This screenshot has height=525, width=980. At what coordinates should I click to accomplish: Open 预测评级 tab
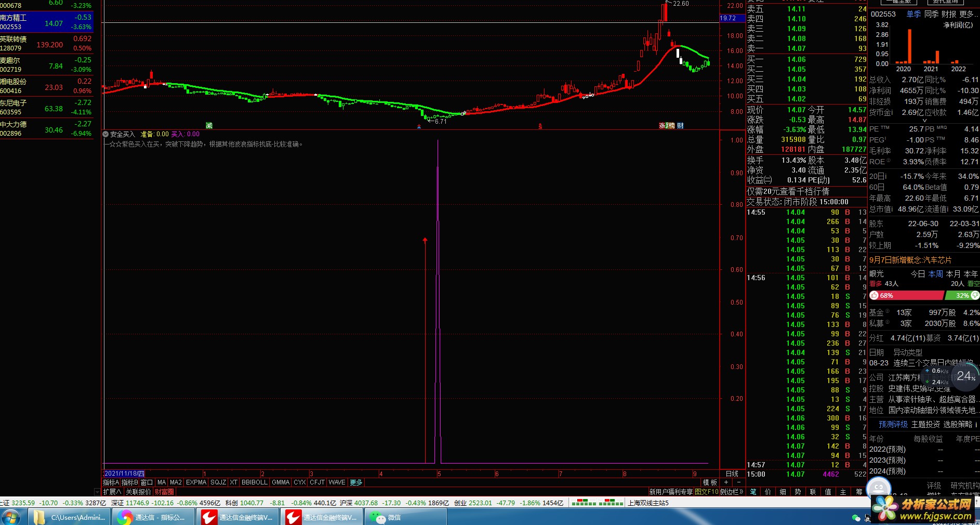pyautogui.click(x=893, y=425)
